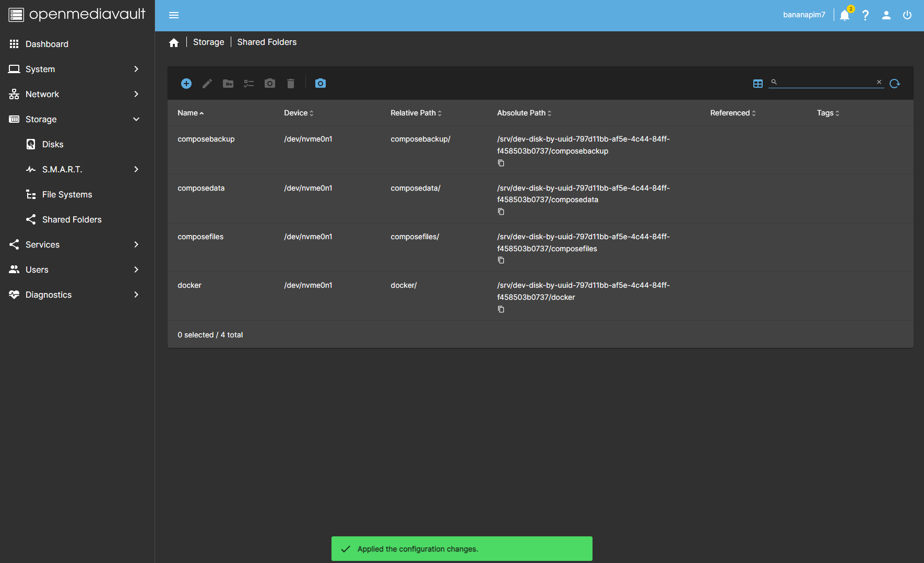Click the Storage breadcrumb link
Image resolution: width=924 pixels, height=563 pixels.
pyautogui.click(x=209, y=42)
